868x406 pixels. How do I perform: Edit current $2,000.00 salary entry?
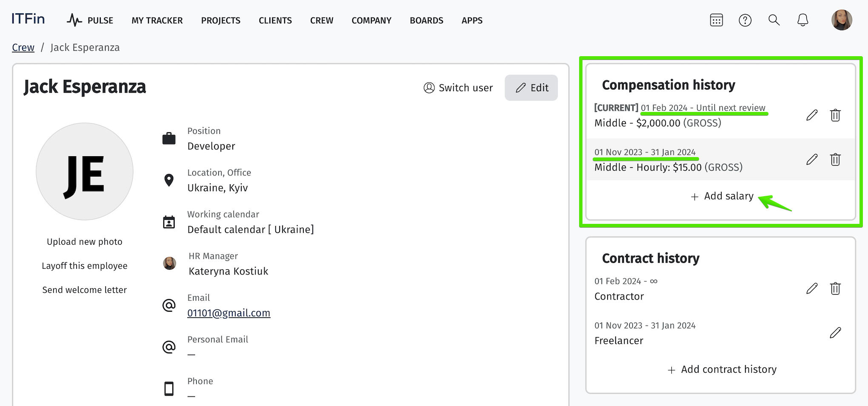tap(812, 115)
